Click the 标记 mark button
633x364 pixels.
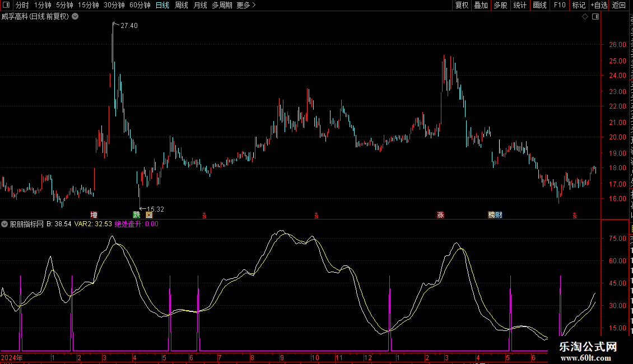click(x=579, y=5)
